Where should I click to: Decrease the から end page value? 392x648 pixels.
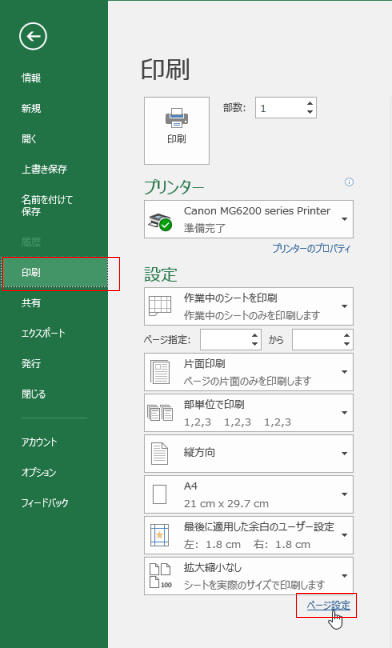pos(347,344)
